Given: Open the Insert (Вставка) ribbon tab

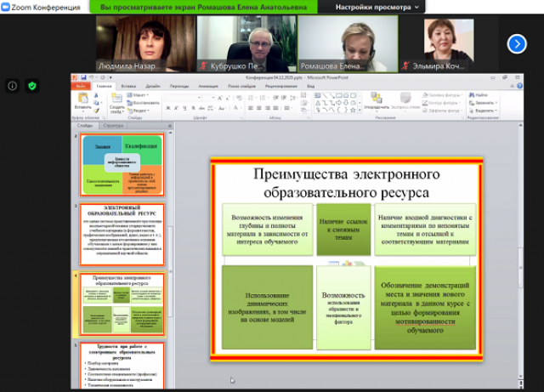Looking at the screenshot, I should pyautogui.click(x=128, y=86).
